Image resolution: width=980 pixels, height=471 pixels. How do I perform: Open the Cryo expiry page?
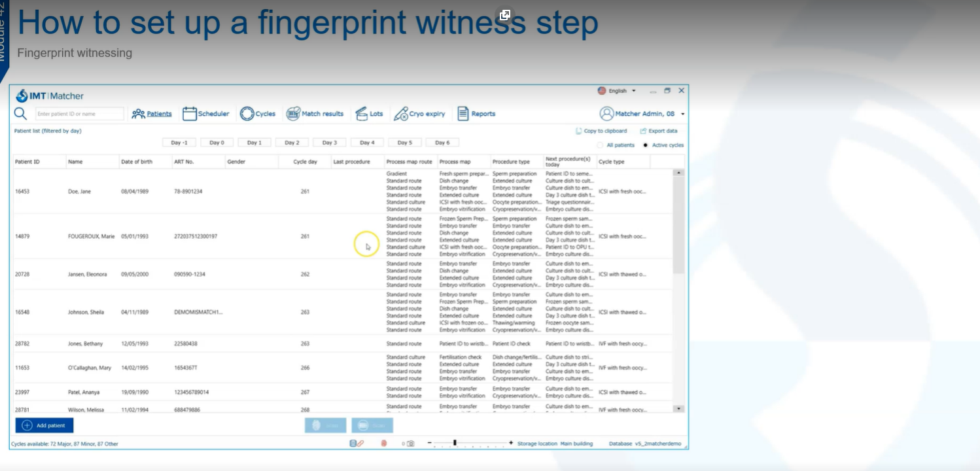(419, 114)
